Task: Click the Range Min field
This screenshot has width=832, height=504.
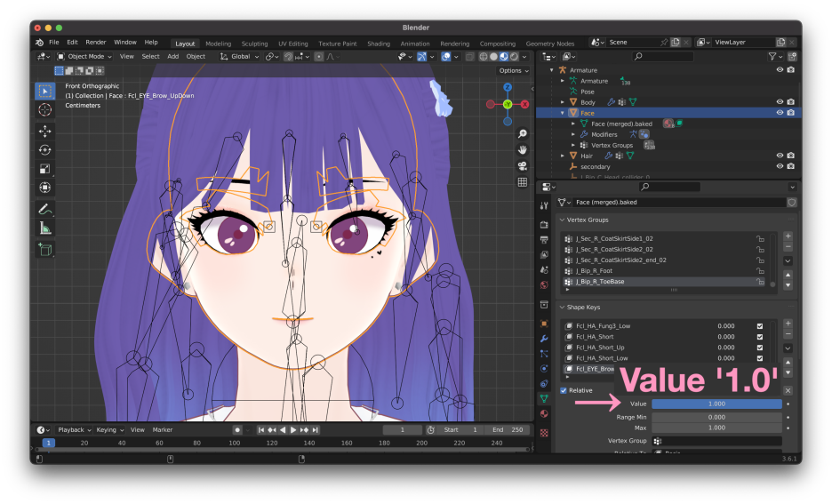Action: pos(716,417)
